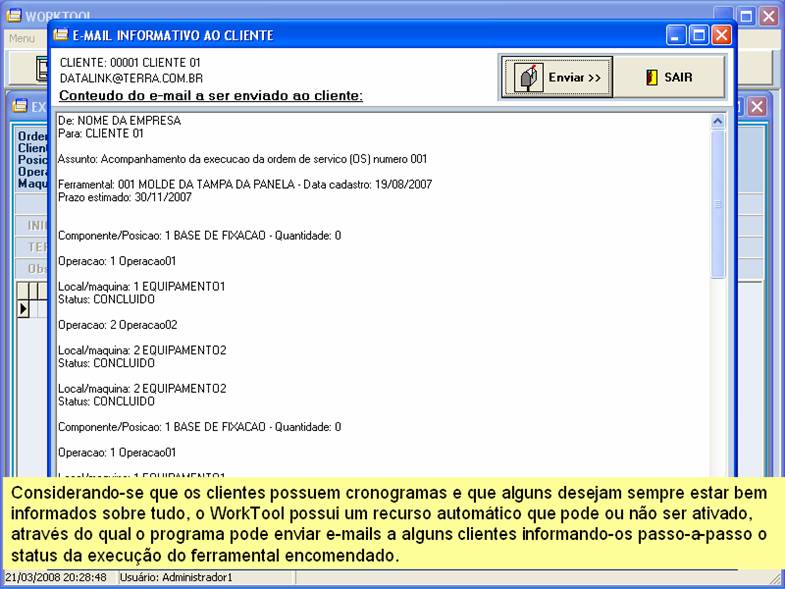Click the toolbar icon in WorkTool background window

tap(42, 69)
